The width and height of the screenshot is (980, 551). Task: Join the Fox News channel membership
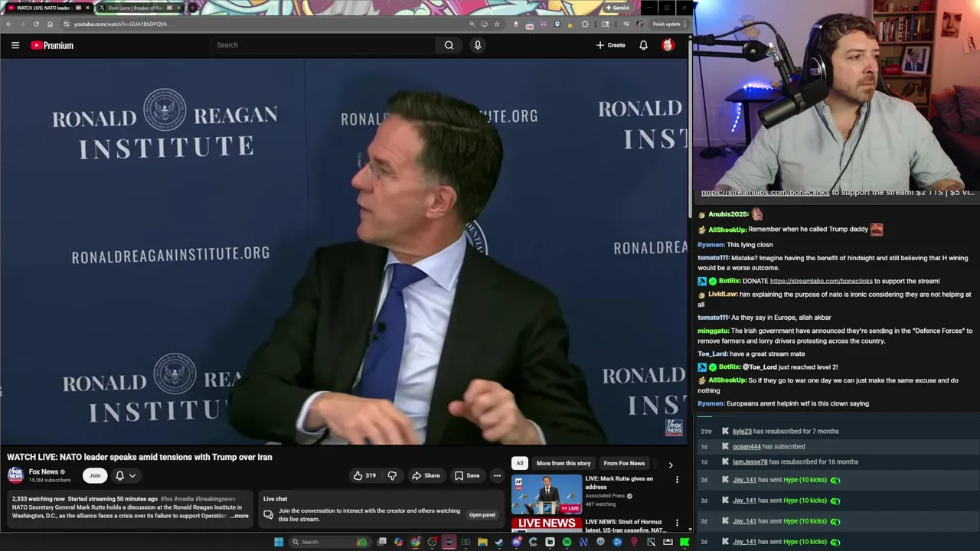[95, 475]
